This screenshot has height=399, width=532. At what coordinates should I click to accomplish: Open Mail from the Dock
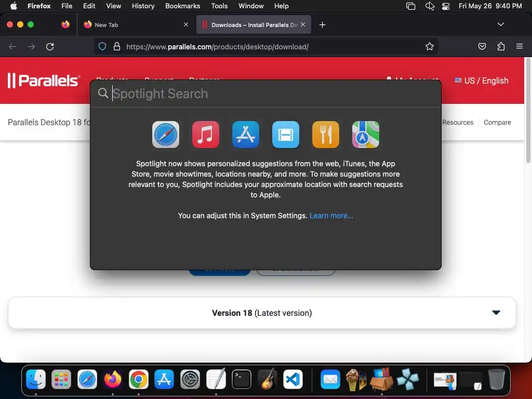click(330, 379)
